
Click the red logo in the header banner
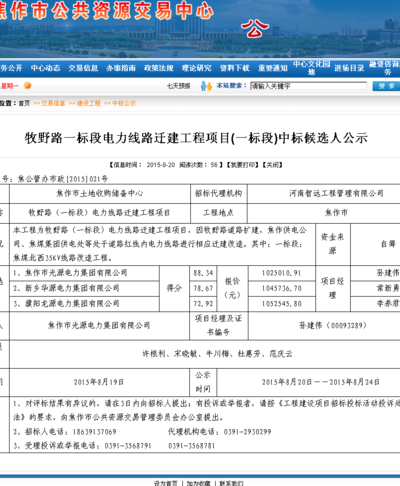pos(255,28)
